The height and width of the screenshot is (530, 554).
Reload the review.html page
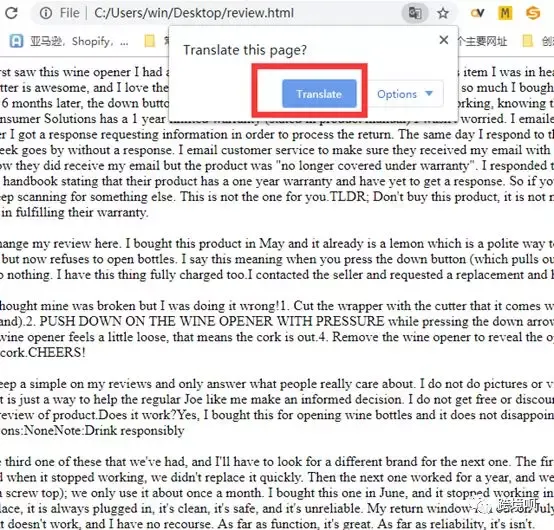tap(11, 13)
